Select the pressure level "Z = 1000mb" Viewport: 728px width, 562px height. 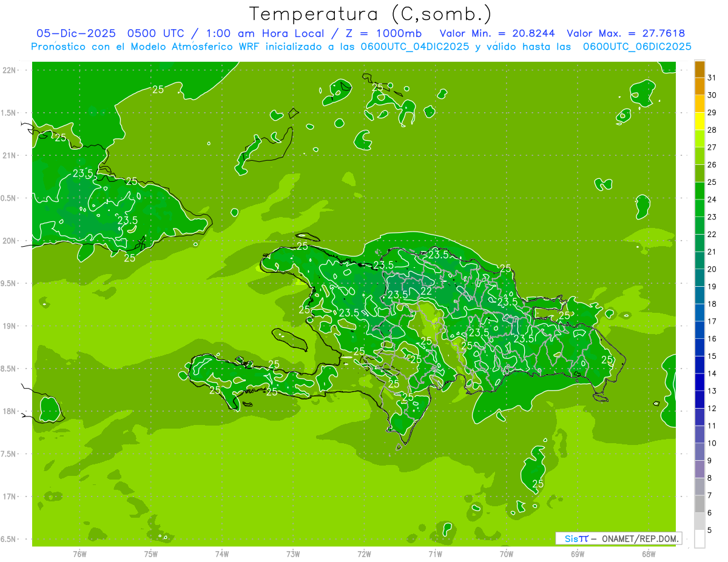click(385, 33)
